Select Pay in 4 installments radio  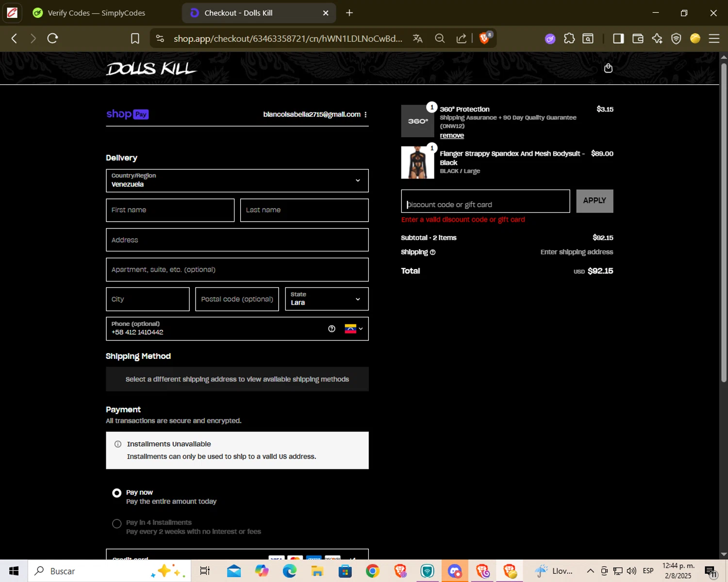(116, 524)
